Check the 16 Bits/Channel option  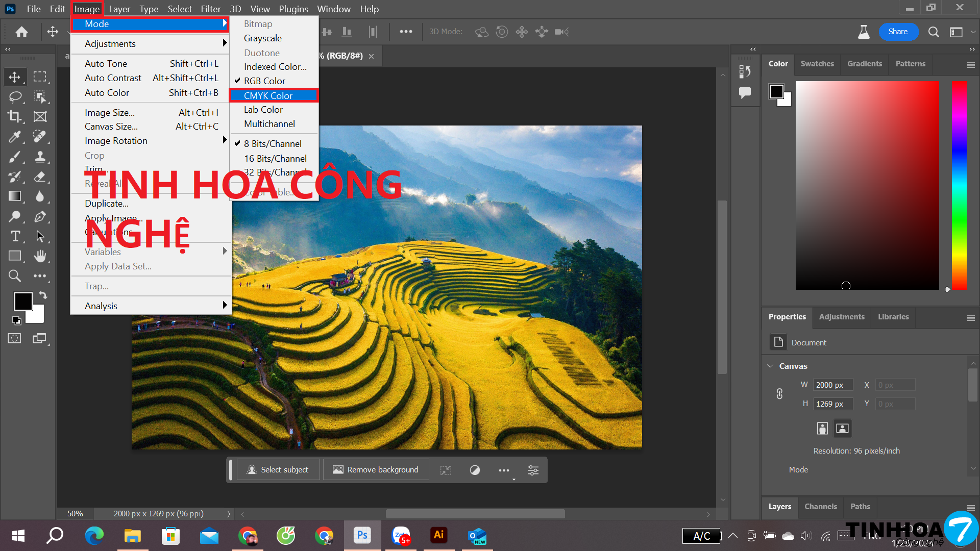click(275, 158)
